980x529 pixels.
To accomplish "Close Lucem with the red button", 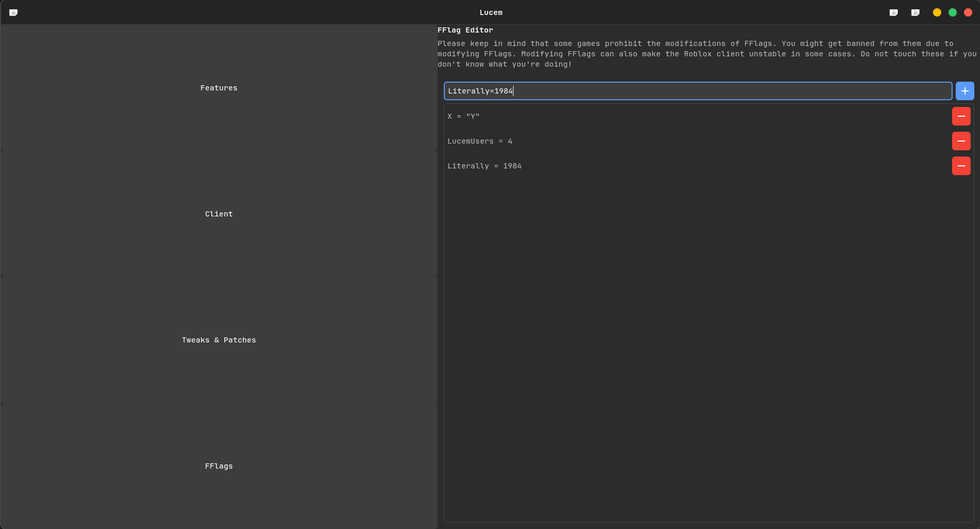I will (x=968, y=12).
